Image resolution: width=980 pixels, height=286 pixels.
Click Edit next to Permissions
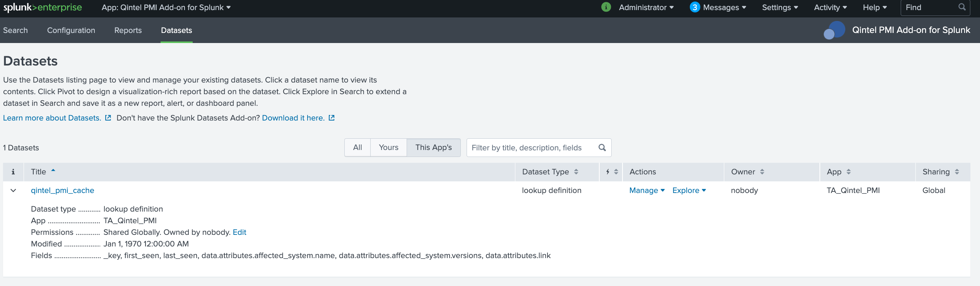[239, 232]
